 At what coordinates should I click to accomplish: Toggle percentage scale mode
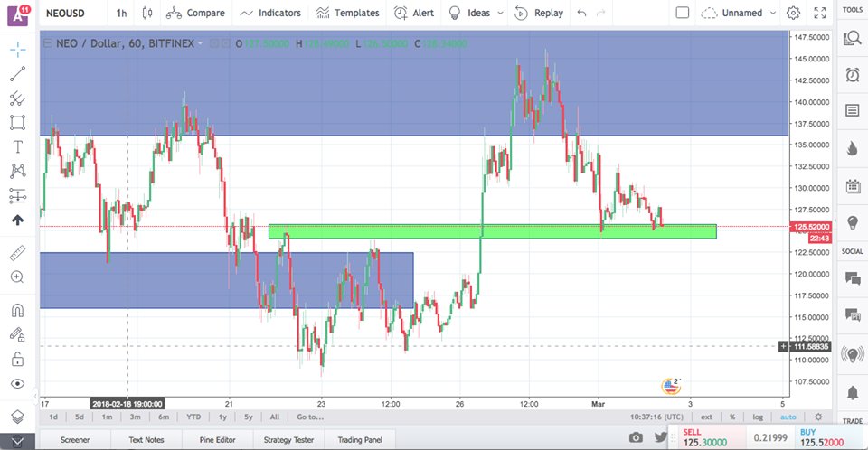click(732, 417)
